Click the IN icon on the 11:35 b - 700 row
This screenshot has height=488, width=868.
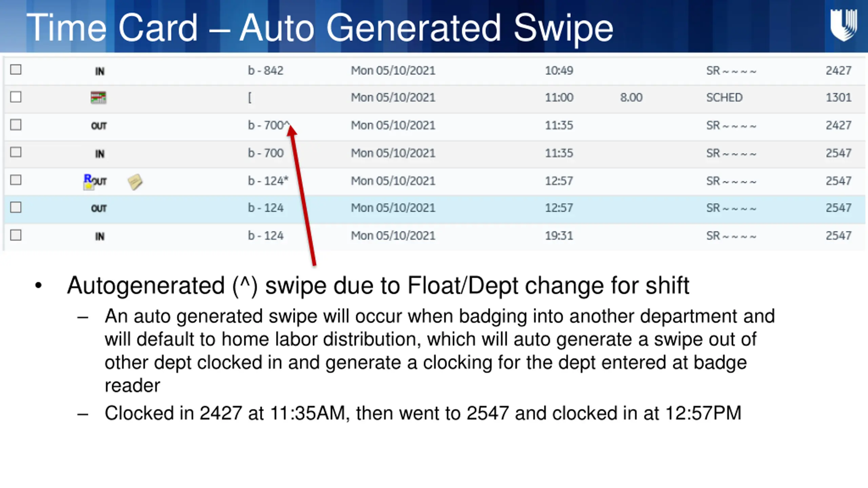tap(99, 154)
